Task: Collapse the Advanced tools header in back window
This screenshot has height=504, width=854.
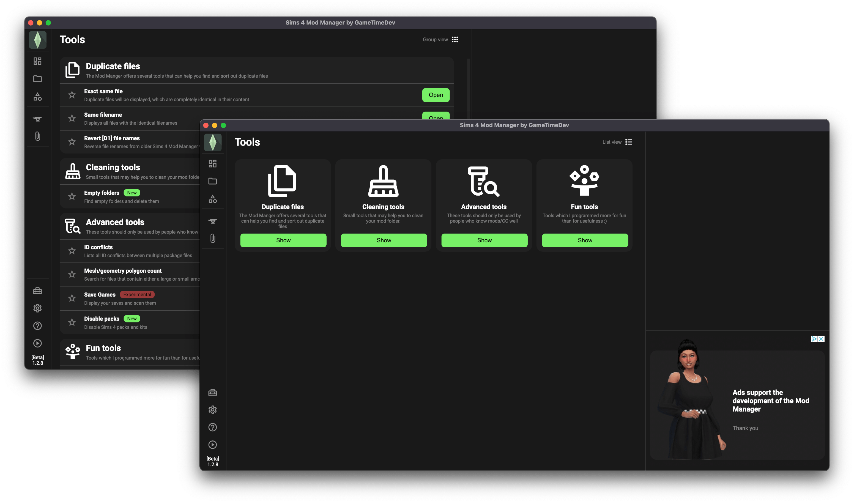Action: coord(130,226)
